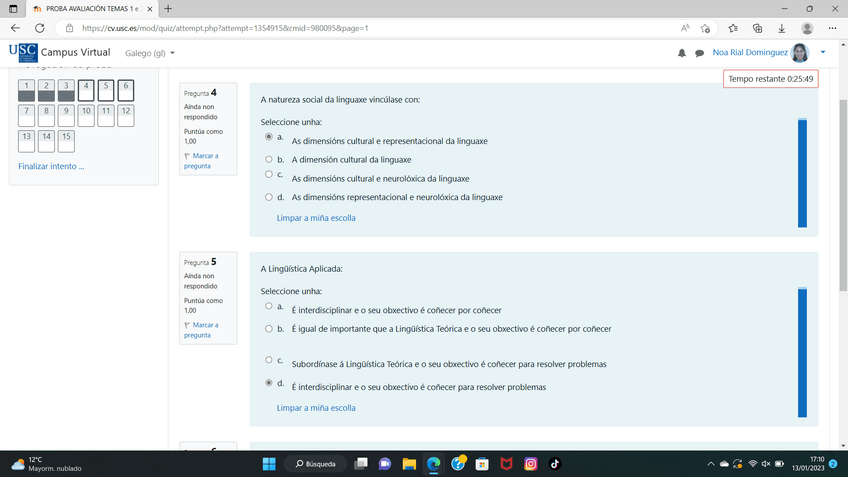Select option c cultural e neurolóxica

click(269, 174)
